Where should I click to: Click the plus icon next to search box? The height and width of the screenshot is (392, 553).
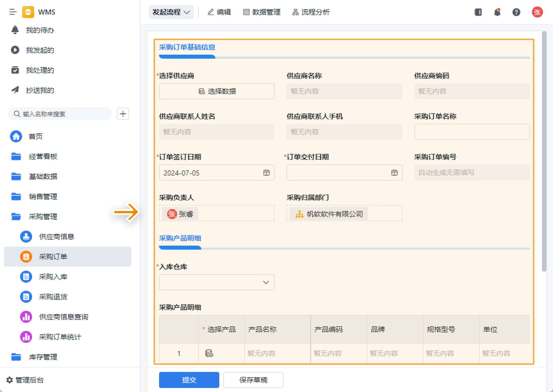123,114
